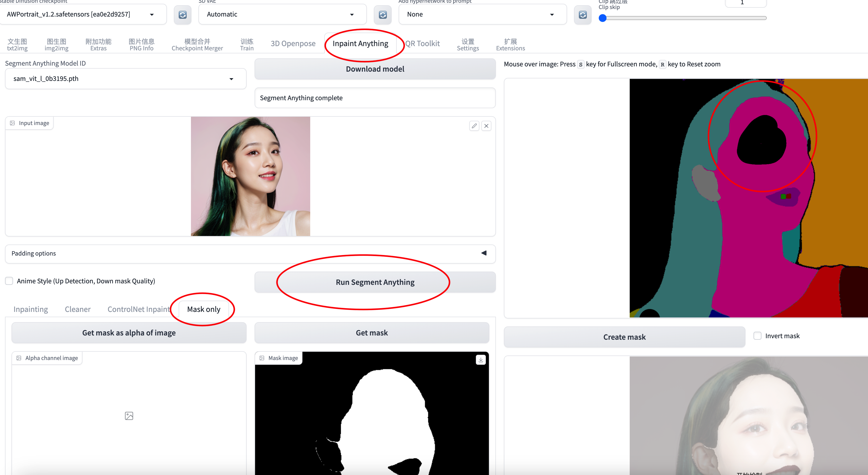
Task: Select the Inpaint Anything tab
Action: click(x=360, y=43)
